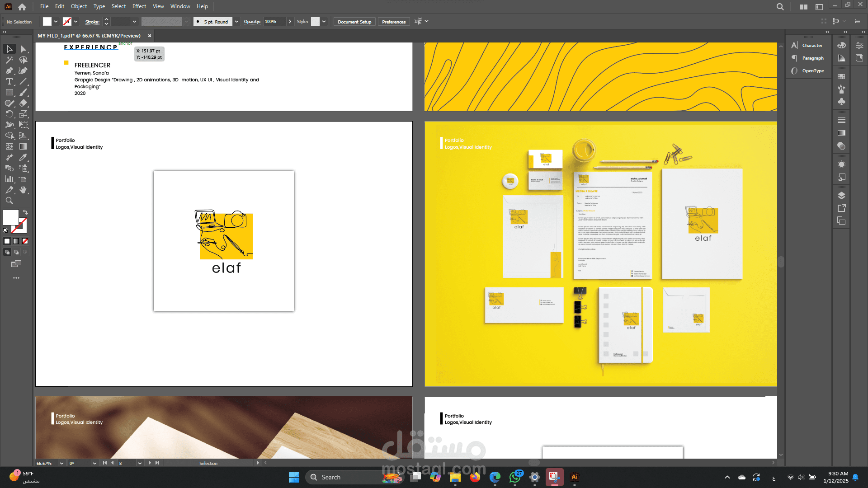Select the Gradient tool in toolbar
Viewport: 868px width, 488px height.
24,146
